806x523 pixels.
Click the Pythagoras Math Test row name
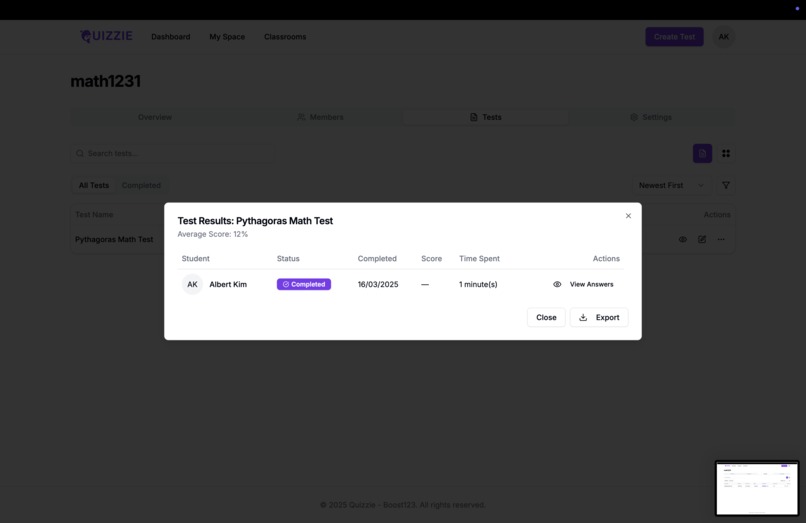114,240
